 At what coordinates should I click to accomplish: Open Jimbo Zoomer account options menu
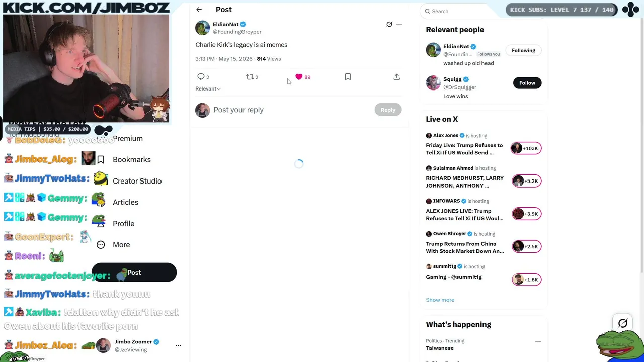(178, 346)
